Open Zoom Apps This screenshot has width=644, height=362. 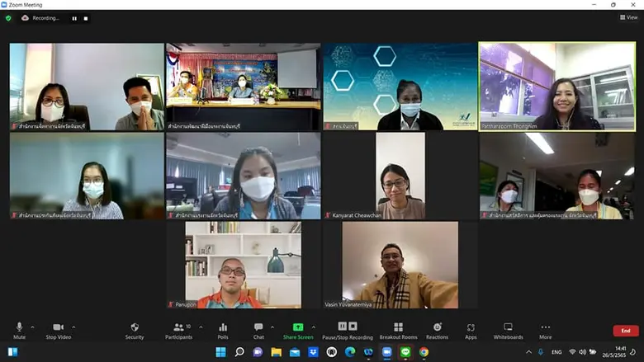471,329
